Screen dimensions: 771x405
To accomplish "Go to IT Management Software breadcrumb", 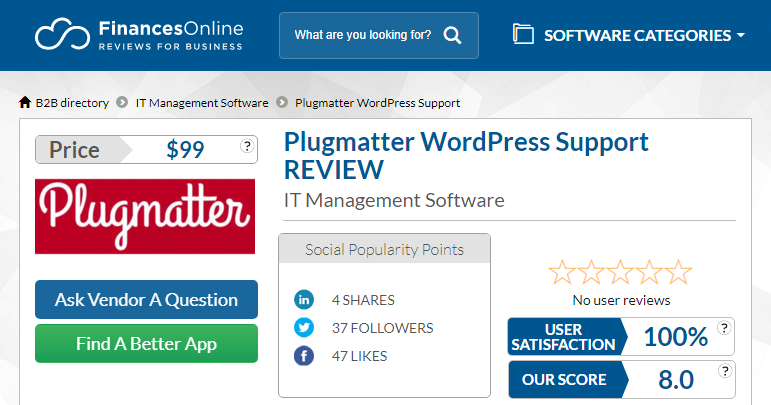I will pyautogui.click(x=202, y=103).
